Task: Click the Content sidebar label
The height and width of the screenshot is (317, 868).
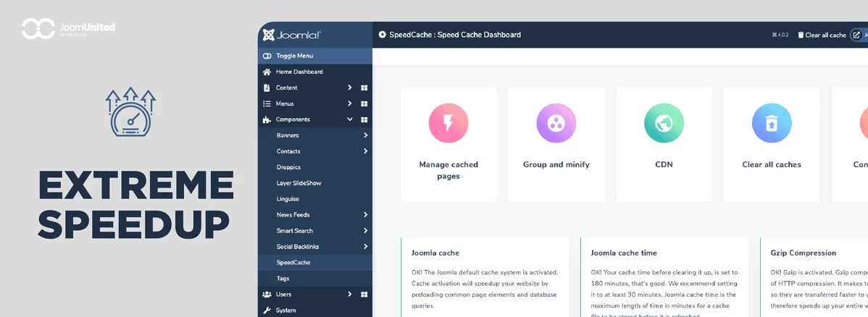Action: (x=287, y=88)
